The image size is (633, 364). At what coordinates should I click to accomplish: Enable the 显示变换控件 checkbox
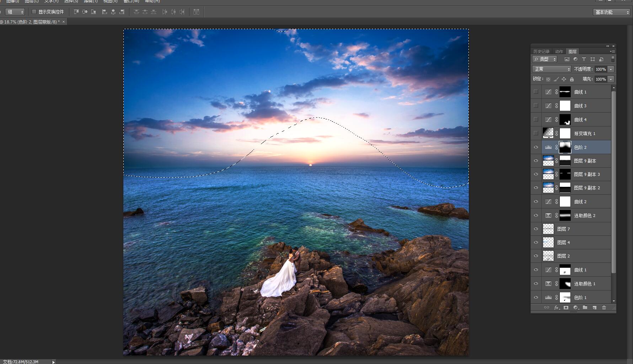[x=34, y=12]
